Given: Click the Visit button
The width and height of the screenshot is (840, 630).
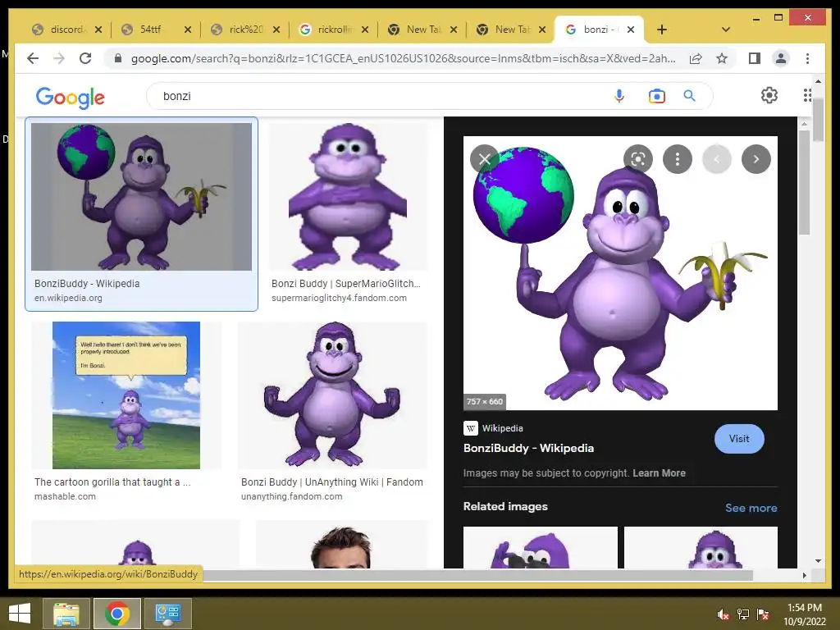Looking at the screenshot, I should pyautogui.click(x=739, y=439).
